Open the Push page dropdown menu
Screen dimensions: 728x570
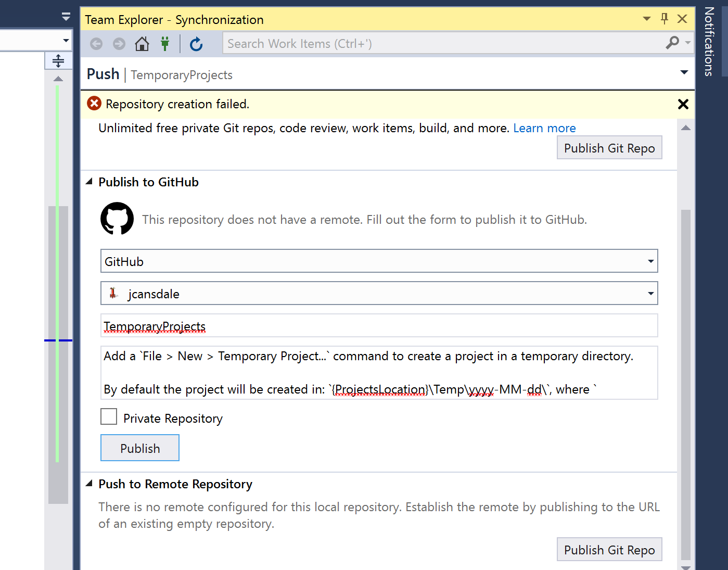(x=684, y=72)
